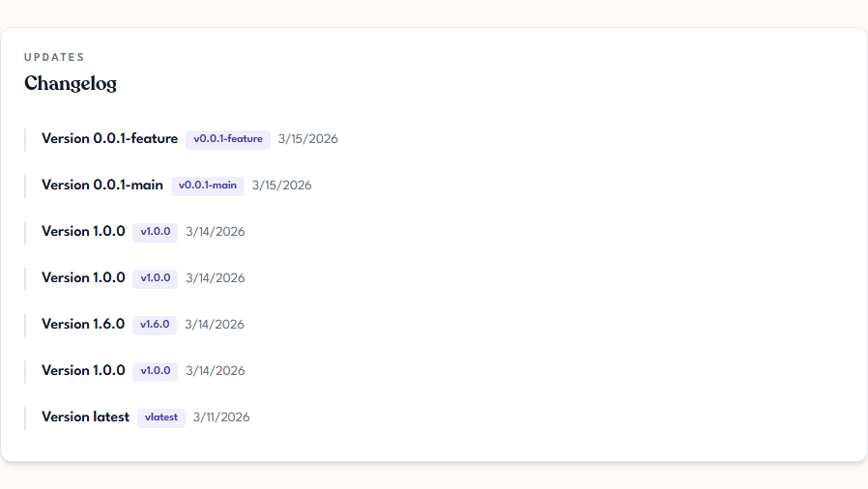Click the 3/11/2026 date
The width and height of the screenshot is (868, 489).
pos(221,417)
